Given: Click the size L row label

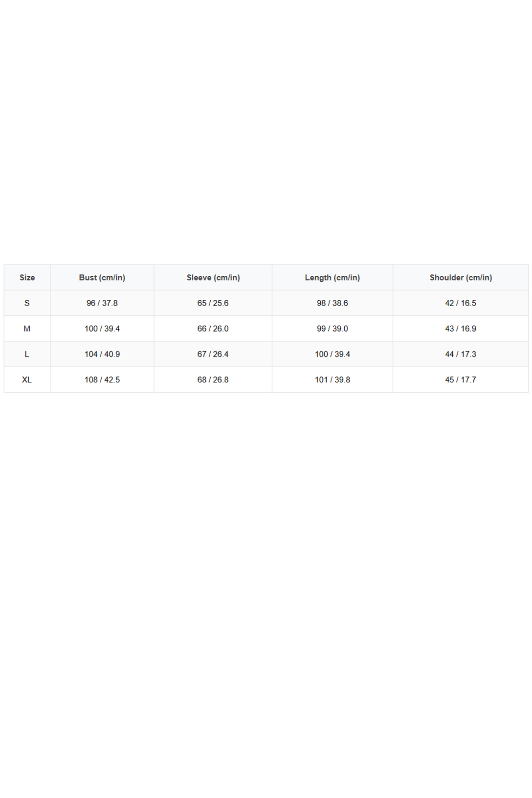Looking at the screenshot, I should point(27,354).
